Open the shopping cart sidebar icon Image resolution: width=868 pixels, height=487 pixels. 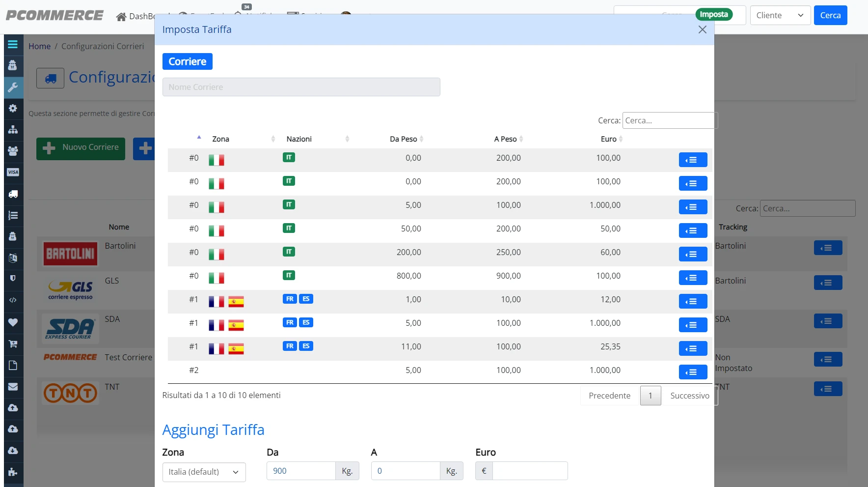coord(13,344)
